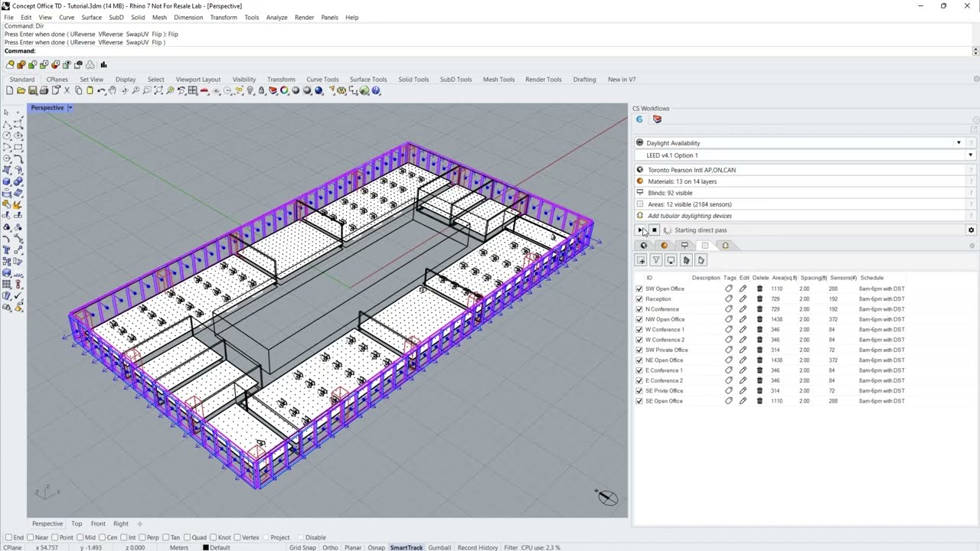Enable the Mid osnap checkbox

click(80, 537)
